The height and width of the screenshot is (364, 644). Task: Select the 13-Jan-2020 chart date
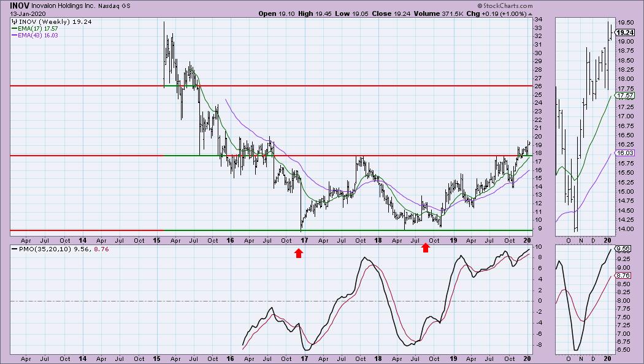[28, 13]
